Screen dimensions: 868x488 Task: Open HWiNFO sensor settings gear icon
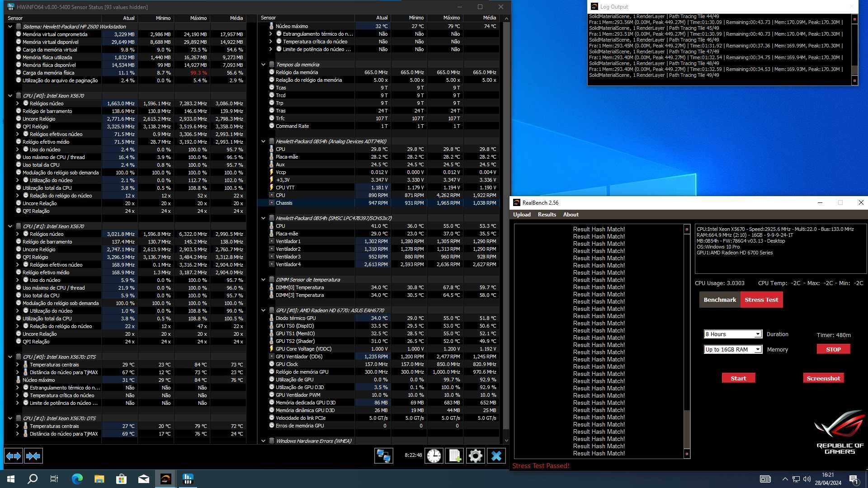475,456
